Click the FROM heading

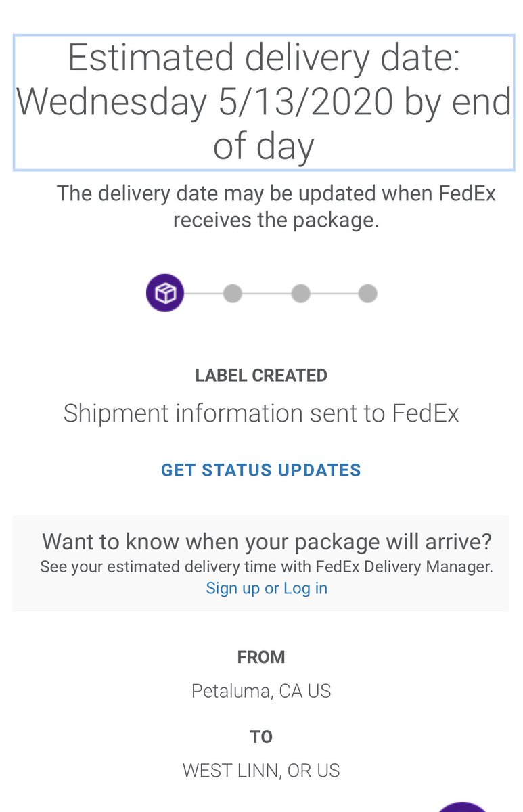click(261, 657)
